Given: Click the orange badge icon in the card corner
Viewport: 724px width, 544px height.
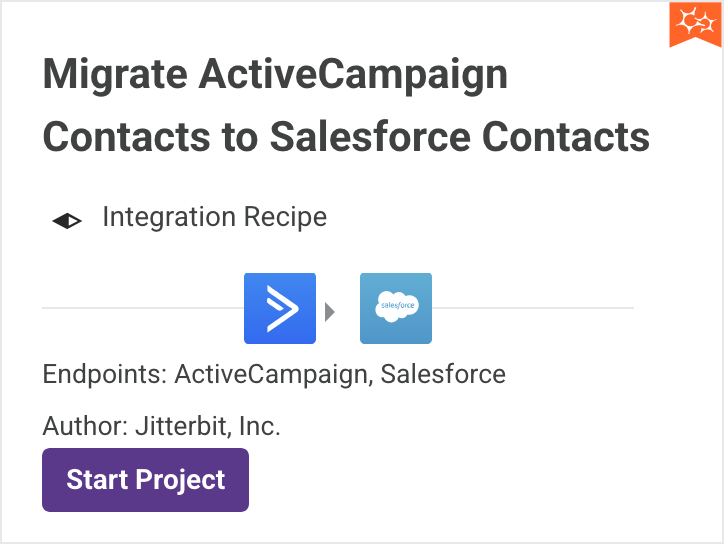Looking at the screenshot, I should click(x=696, y=22).
